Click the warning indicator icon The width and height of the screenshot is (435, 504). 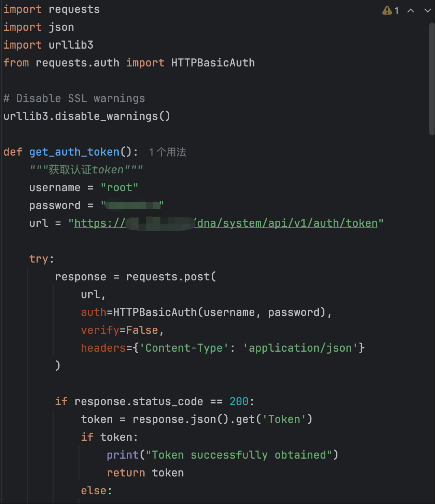click(x=387, y=10)
